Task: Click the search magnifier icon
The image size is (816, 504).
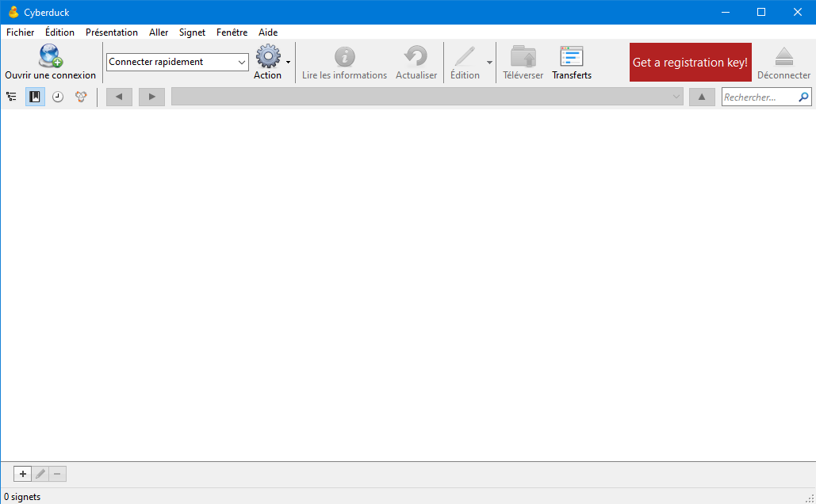Action: point(804,97)
